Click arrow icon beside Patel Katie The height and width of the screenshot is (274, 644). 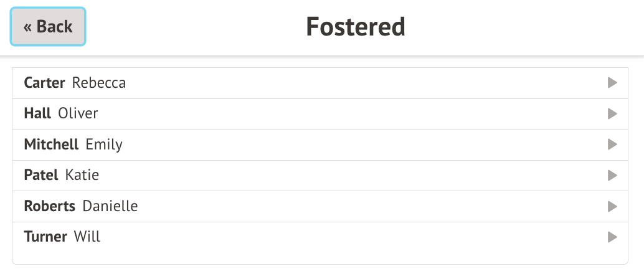click(612, 176)
